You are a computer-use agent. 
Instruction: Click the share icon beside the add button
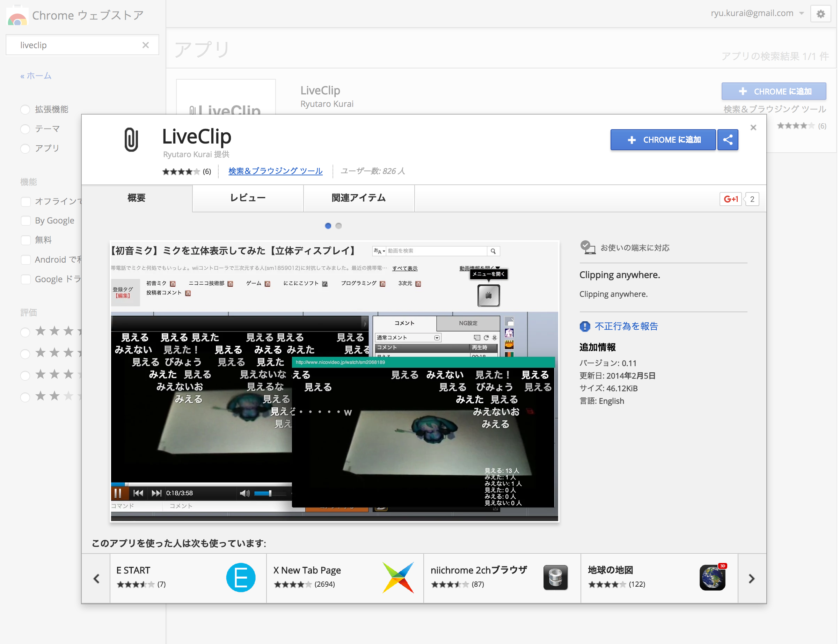[729, 140]
